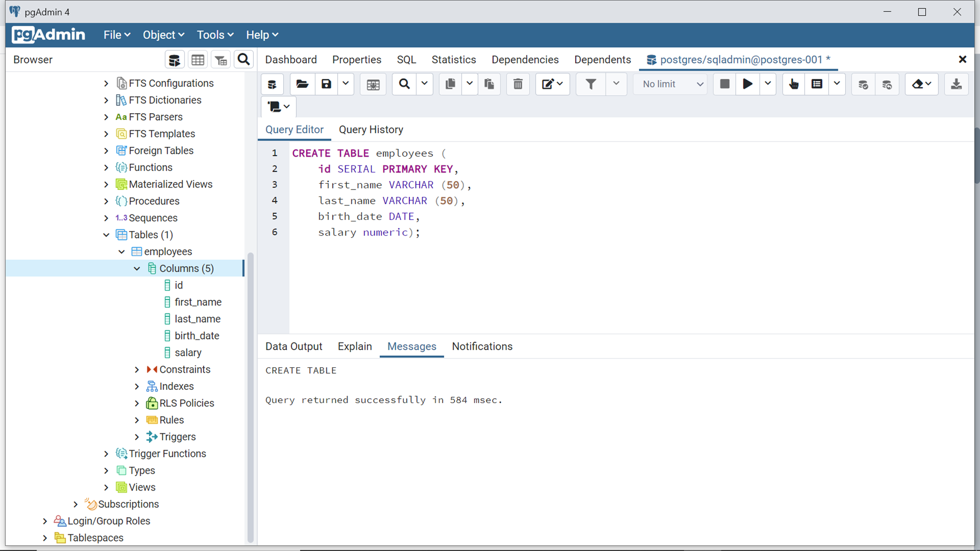Open the Tools menu
The width and height of the screenshot is (980, 551).
pos(215,35)
